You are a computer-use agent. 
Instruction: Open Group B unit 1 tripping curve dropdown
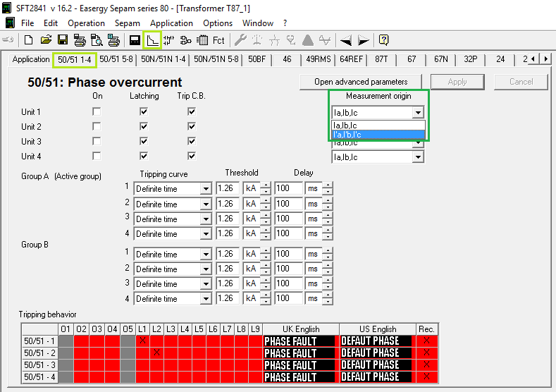click(206, 255)
